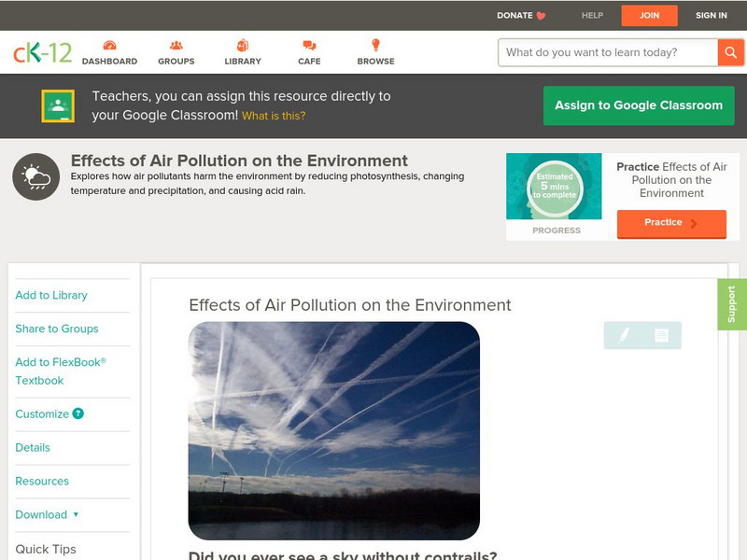Open the Browse lightbulb icon

375,46
